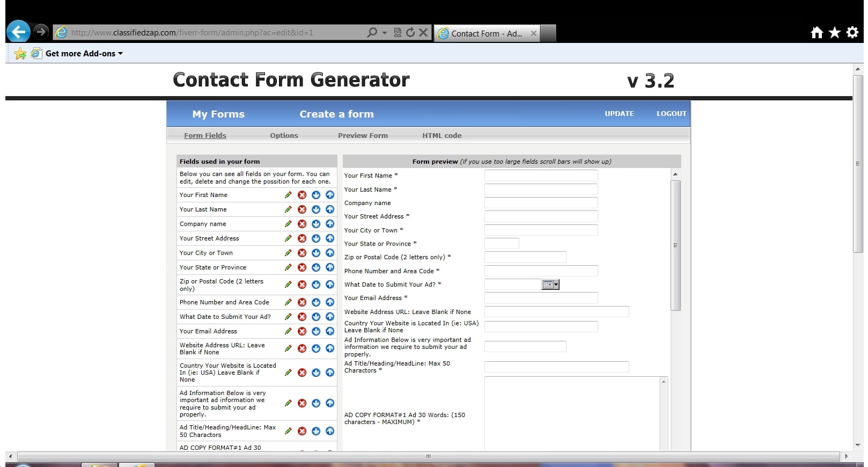Delete the Zip or Postal Code field

coord(302,284)
